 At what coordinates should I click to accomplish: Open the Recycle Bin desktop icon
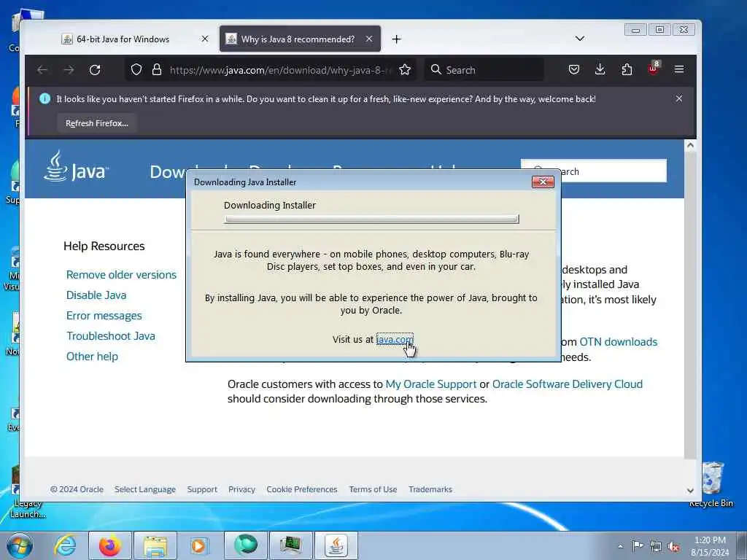[712, 485]
